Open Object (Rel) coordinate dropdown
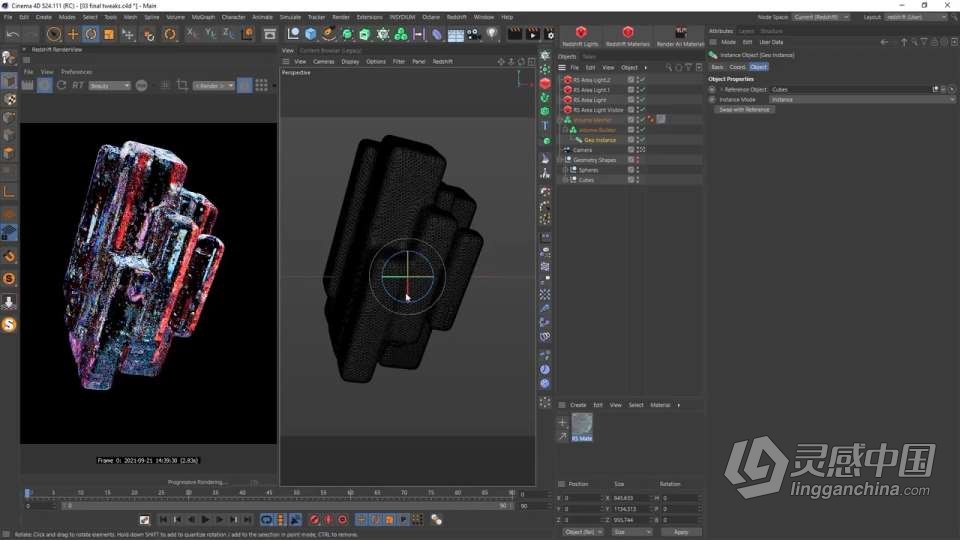 tap(582, 532)
